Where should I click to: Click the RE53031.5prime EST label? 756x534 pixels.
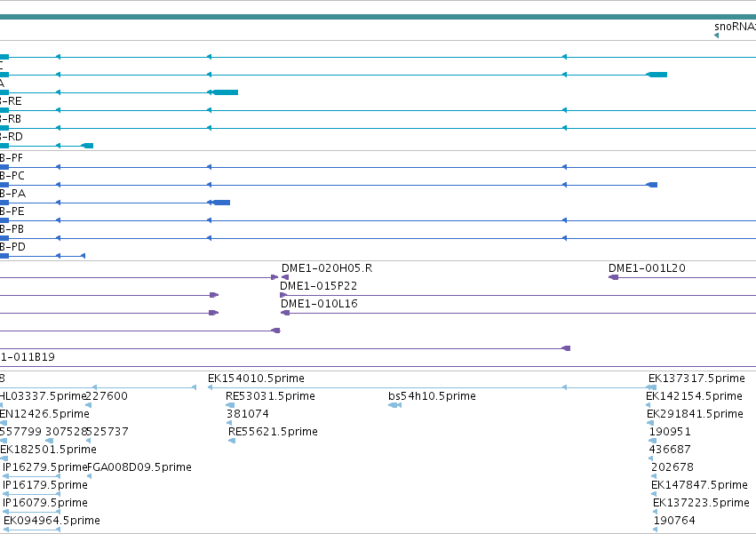tap(270, 396)
